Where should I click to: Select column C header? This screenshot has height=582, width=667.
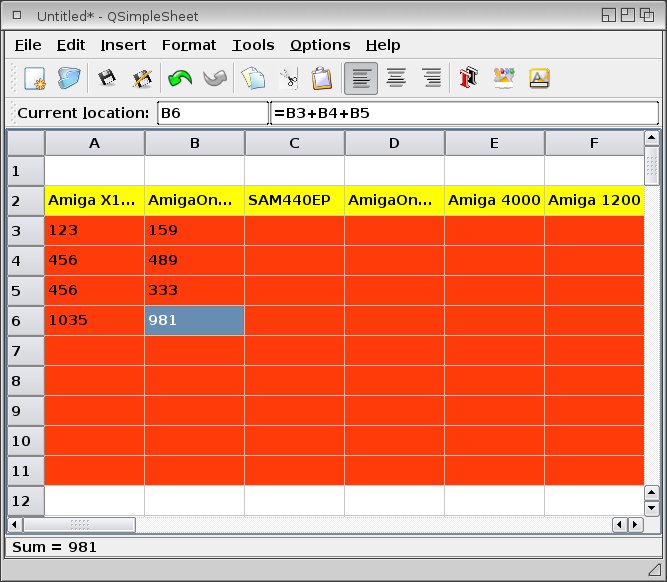pos(294,143)
